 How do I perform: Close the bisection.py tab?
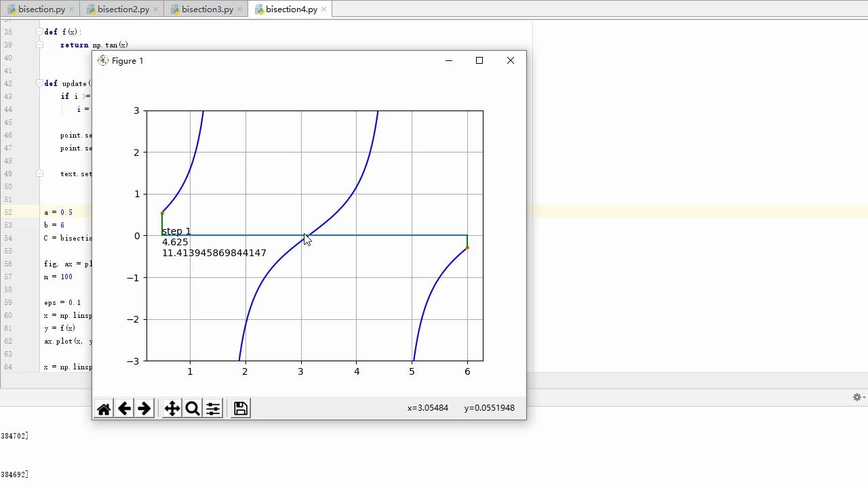click(x=72, y=9)
